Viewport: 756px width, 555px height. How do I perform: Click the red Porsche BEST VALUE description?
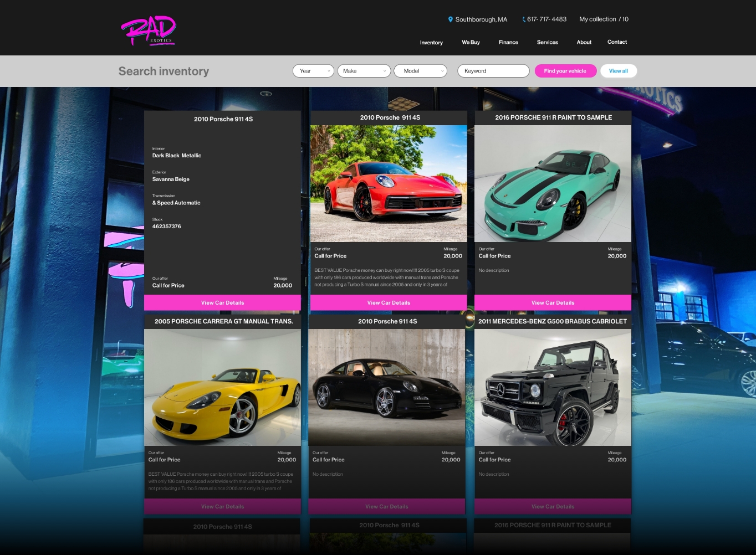pos(387,277)
